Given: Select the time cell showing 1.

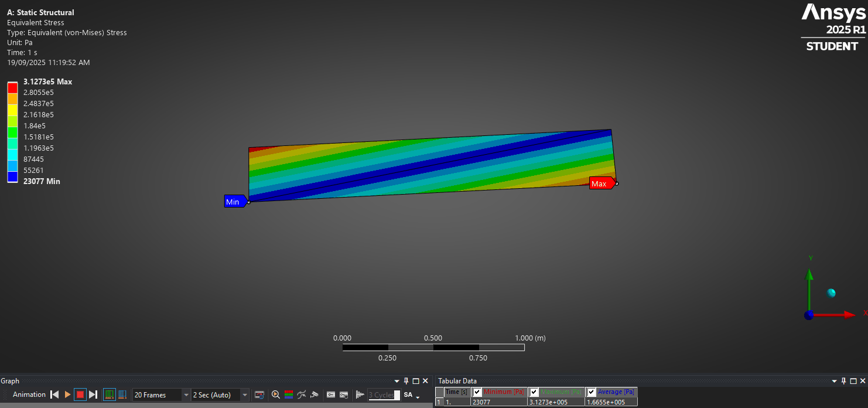Looking at the screenshot, I should click(457, 402).
